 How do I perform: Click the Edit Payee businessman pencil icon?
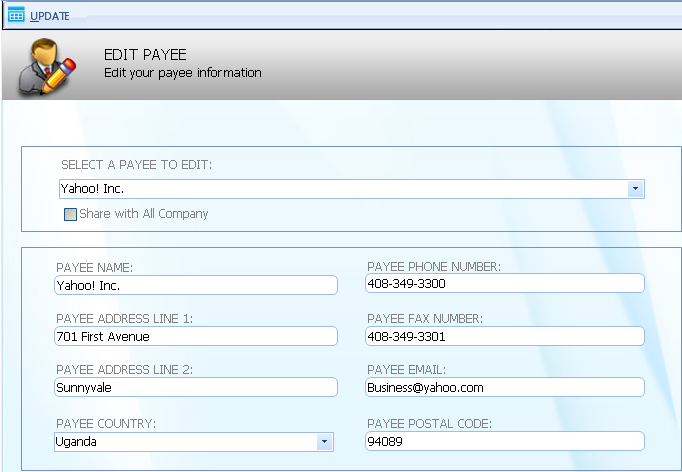(x=48, y=65)
